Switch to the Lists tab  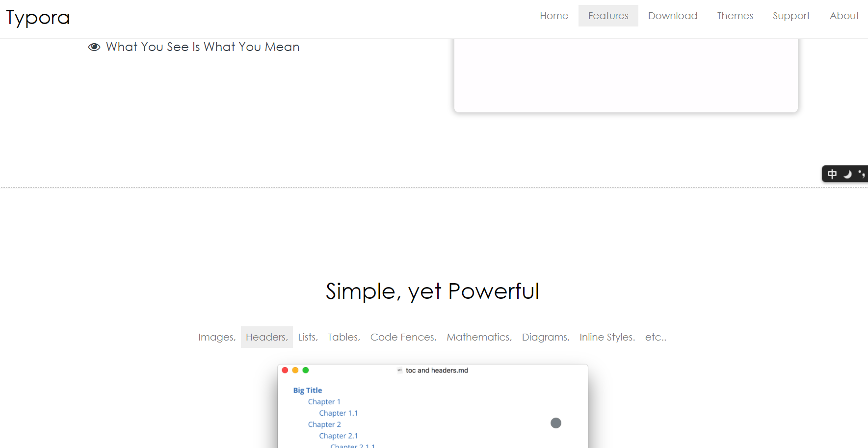(308, 337)
